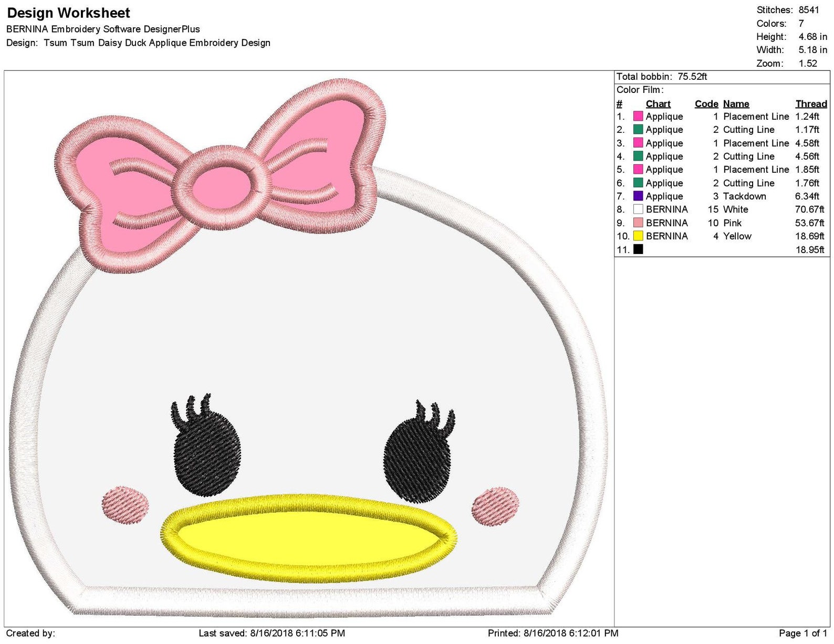
Task: Select 'Cutting Line' in row 2
Action: (x=749, y=130)
